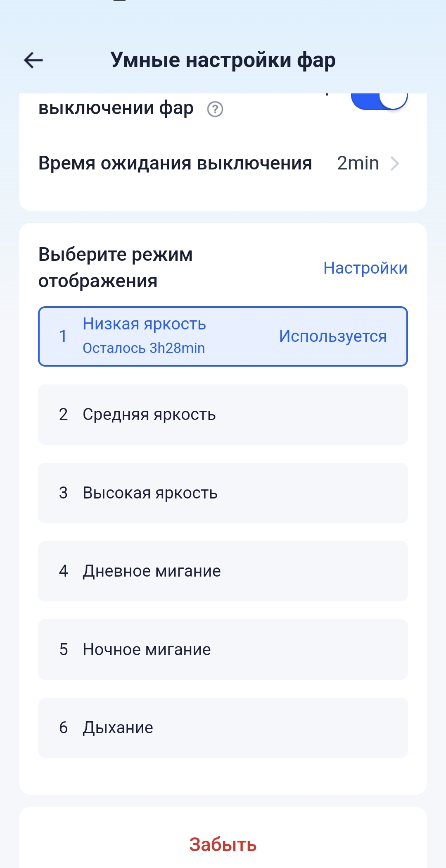Tap number 6 beside Дыхание
Image resolution: width=446 pixels, height=868 pixels.
63,728
